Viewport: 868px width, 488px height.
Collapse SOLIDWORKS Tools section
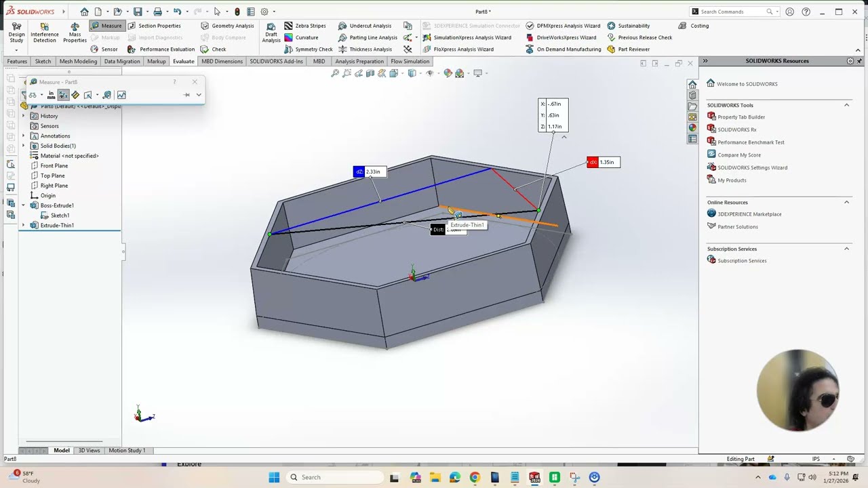(x=846, y=105)
